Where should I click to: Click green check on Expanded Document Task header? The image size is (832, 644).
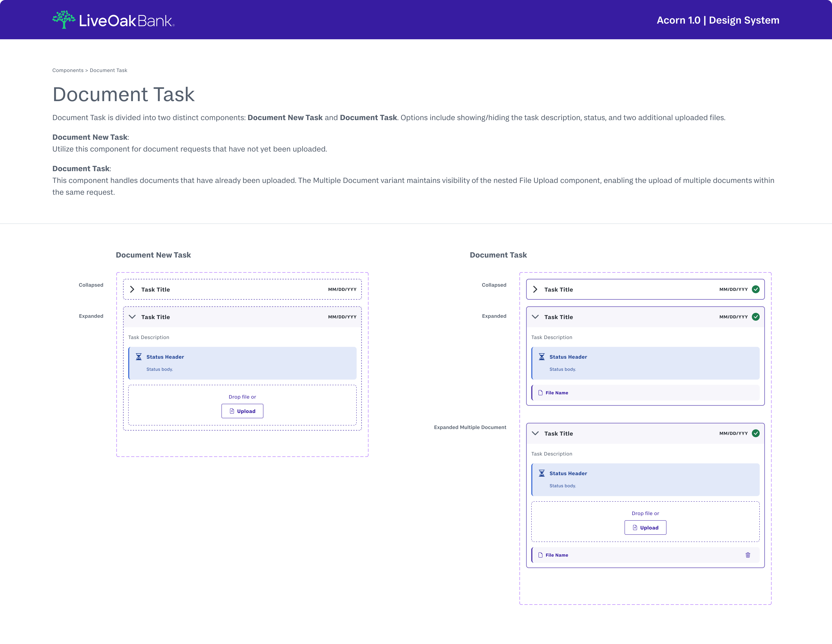coord(755,317)
